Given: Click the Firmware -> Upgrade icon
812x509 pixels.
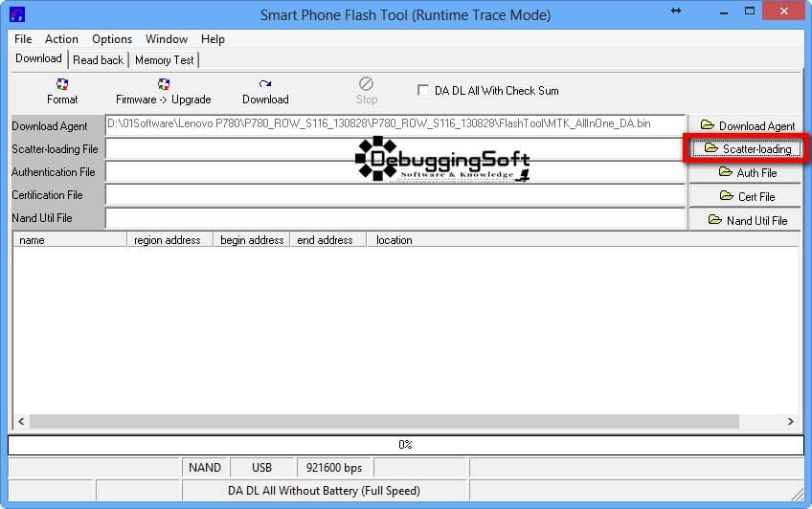Looking at the screenshot, I should click(x=164, y=84).
